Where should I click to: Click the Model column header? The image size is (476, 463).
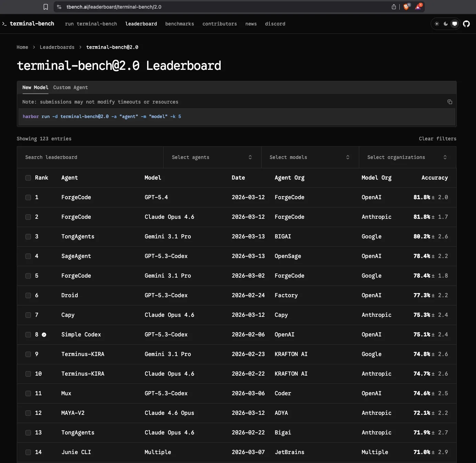[x=153, y=178]
